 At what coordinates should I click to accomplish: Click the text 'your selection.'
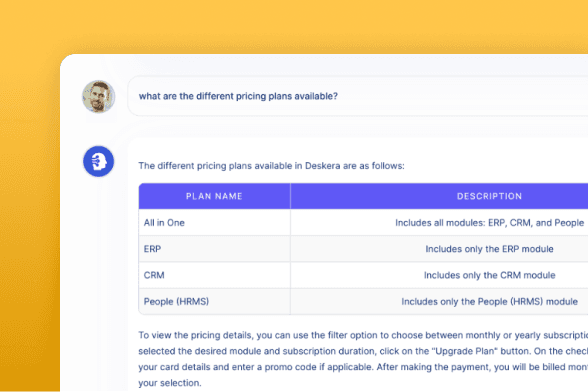[170, 383]
